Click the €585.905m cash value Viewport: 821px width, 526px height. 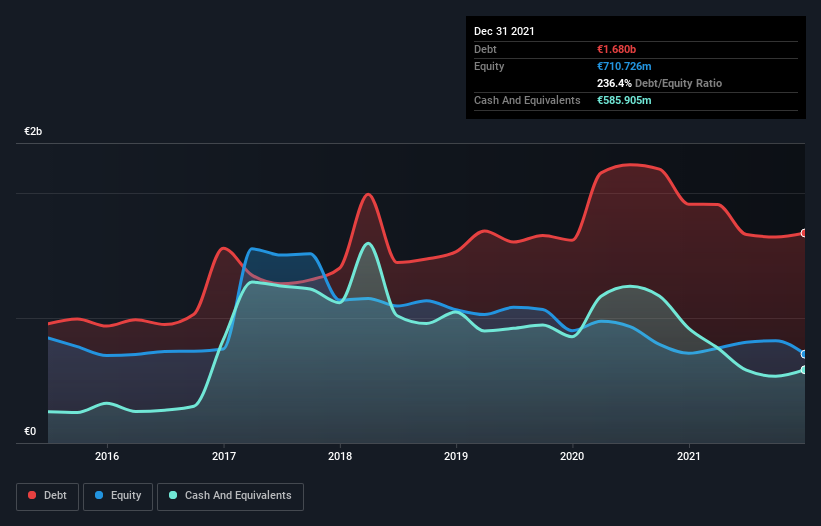(624, 100)
